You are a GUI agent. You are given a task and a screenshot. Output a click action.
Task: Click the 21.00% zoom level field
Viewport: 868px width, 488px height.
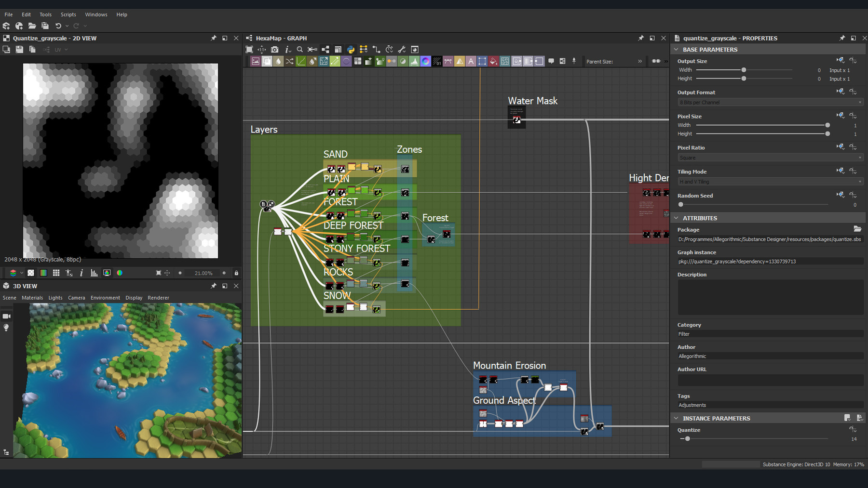pyautogui.click(x=203, y=273)
